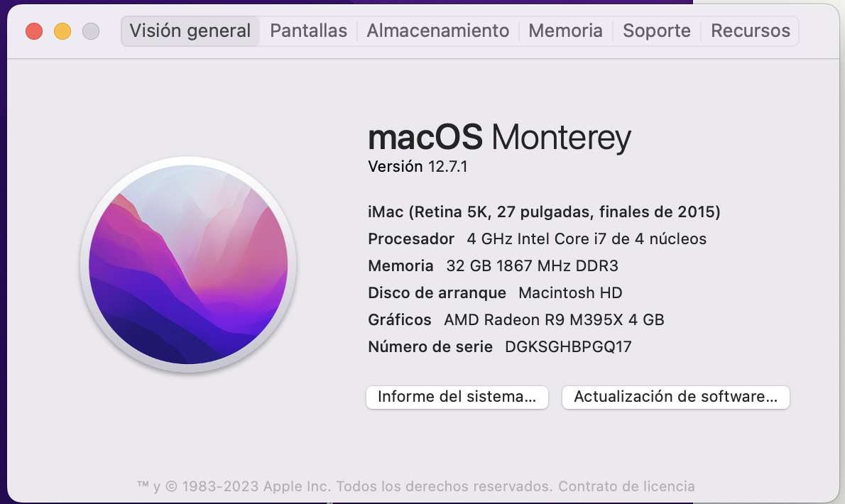Click the serial number DGKSGHBPGQ17
Image resolution: width=845 pixels, height=504 pixels.
pyautogui.click(x=568, y=347)
